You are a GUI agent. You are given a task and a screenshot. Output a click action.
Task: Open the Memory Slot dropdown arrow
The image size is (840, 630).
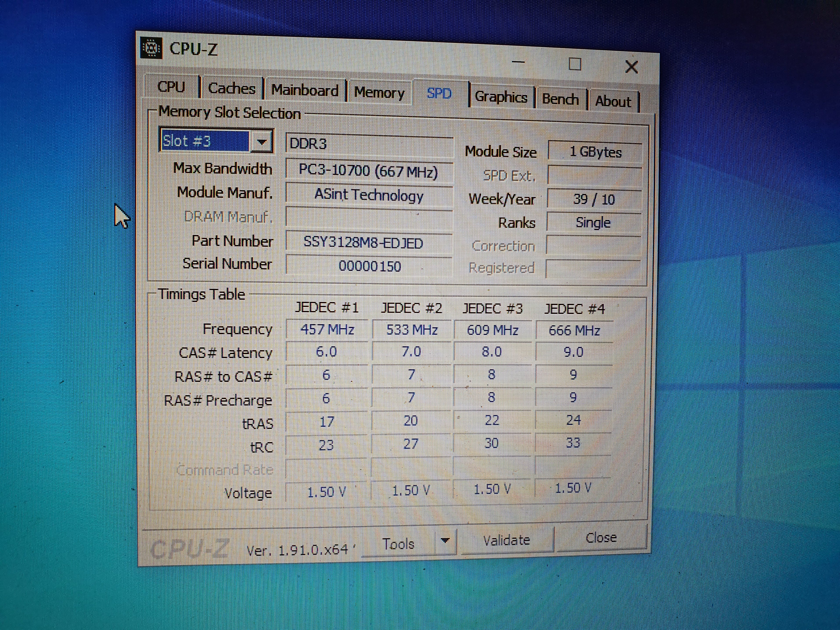261,142
